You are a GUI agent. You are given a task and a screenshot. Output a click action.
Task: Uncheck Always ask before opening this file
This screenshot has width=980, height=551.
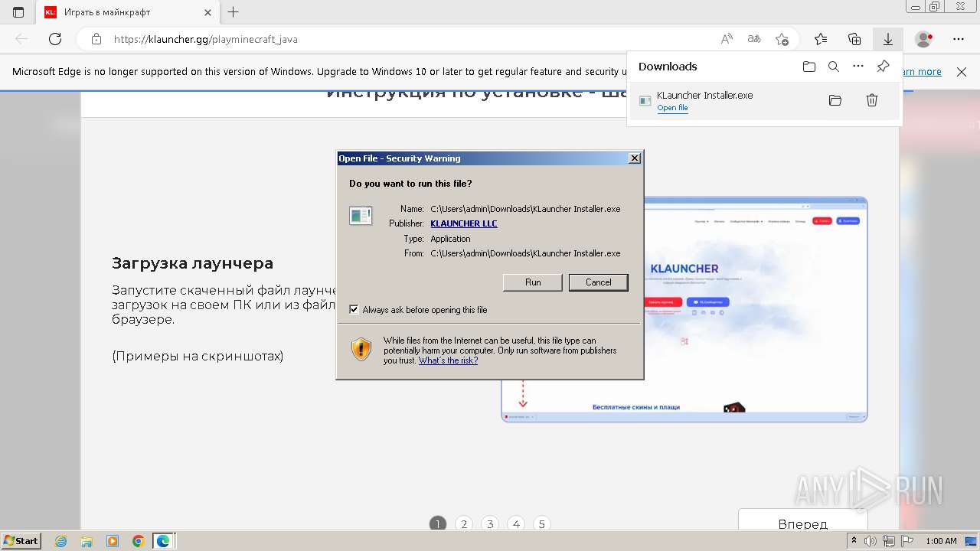pyautogui.click(x=354, y=310)
